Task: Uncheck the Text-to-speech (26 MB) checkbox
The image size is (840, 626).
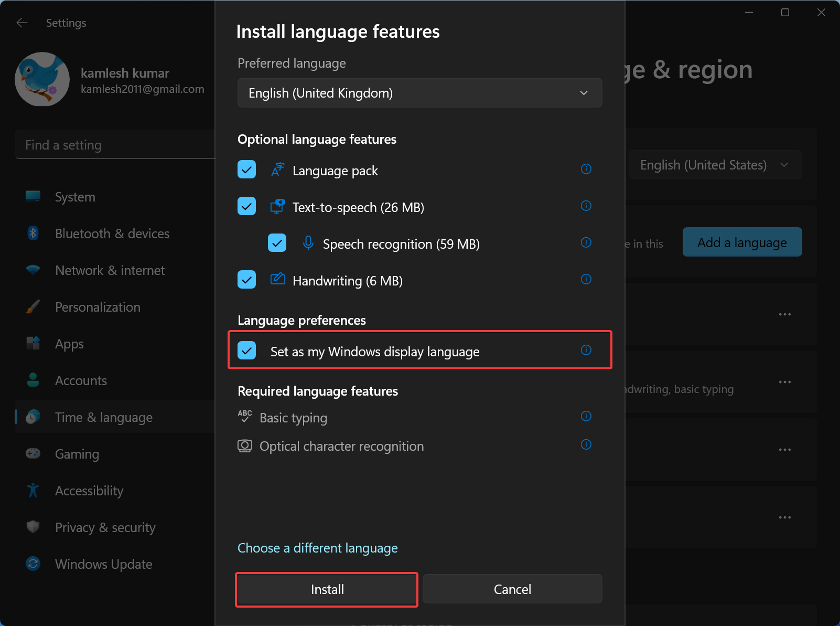Action: coord(247,206)
